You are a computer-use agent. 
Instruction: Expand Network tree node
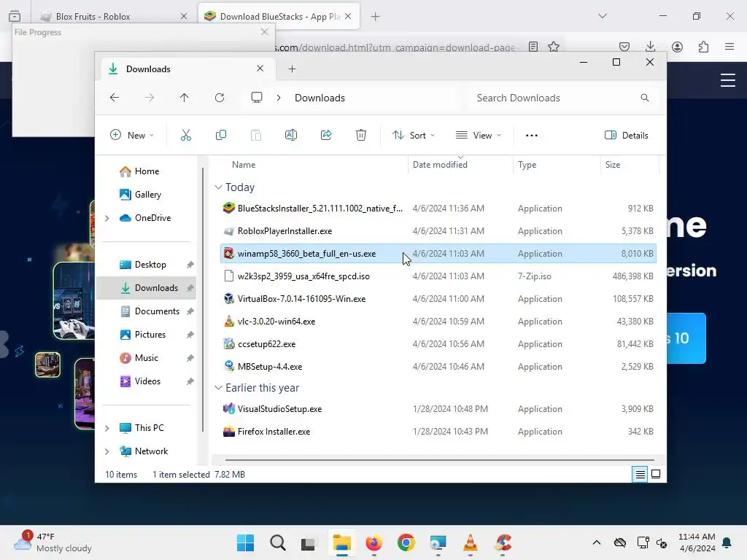tap(107, 451)
